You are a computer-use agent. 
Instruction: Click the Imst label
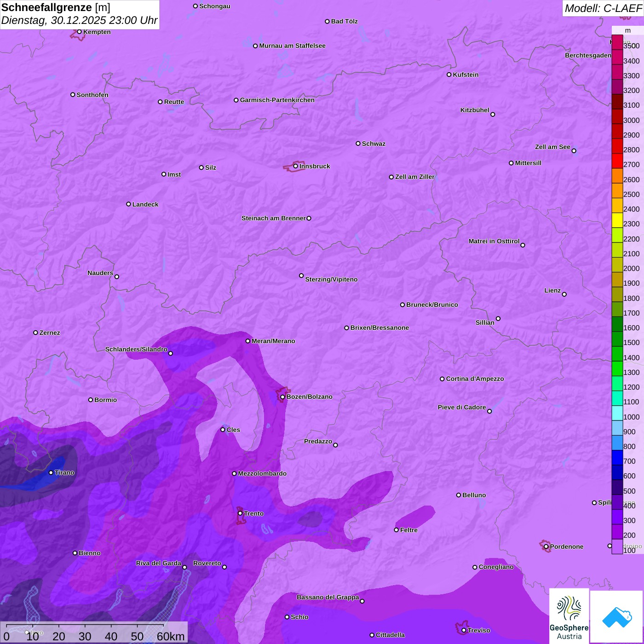[174, 174]
